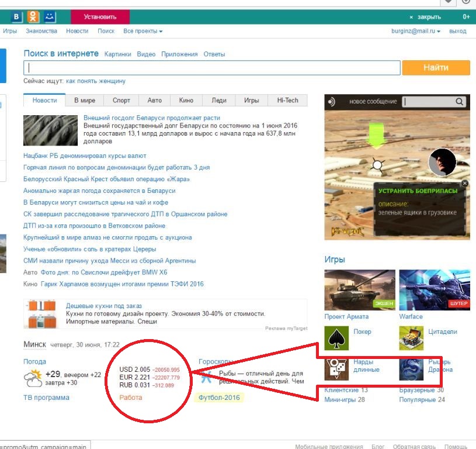Click the red Установить button
This screenshot has height=449, width=476.
point(100,17)
